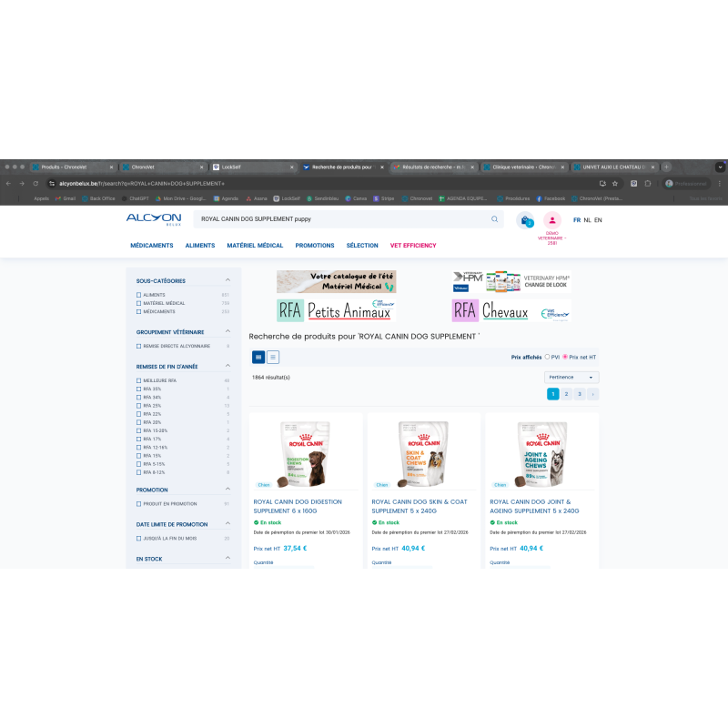Open Joint & Ageing Chews product image
Screen dimensions: 728x728
[541, 453]
